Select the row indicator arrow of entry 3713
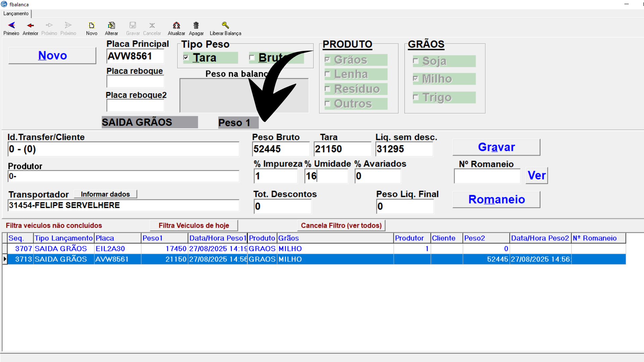Image resolution: width=644 pixels, height=362 pixels. tap(5, 259)
